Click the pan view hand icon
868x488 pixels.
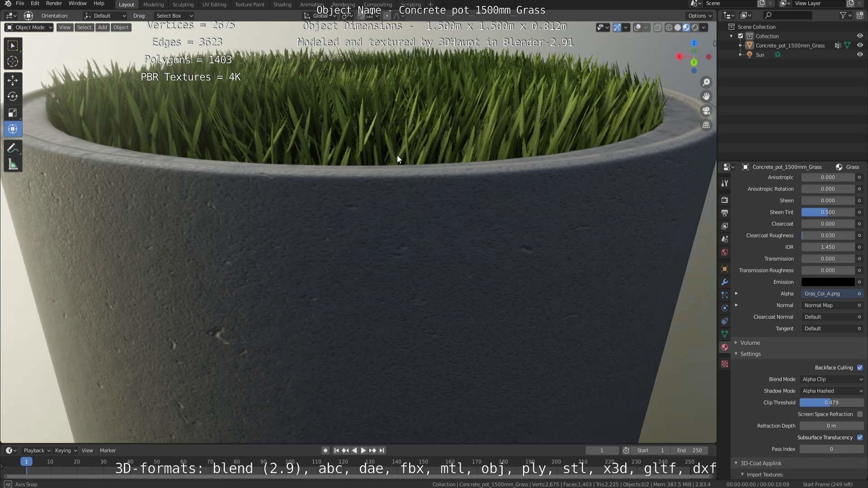tap(706, 96)
